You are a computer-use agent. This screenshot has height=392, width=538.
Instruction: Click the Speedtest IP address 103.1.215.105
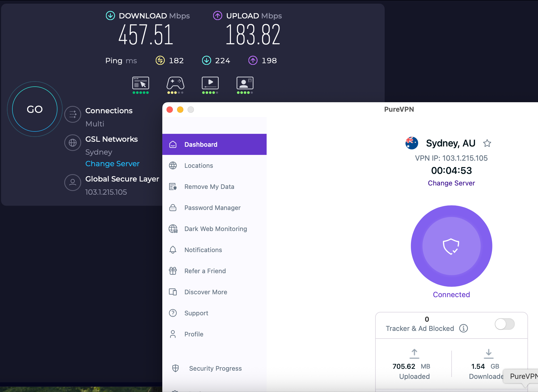(106, 192)
